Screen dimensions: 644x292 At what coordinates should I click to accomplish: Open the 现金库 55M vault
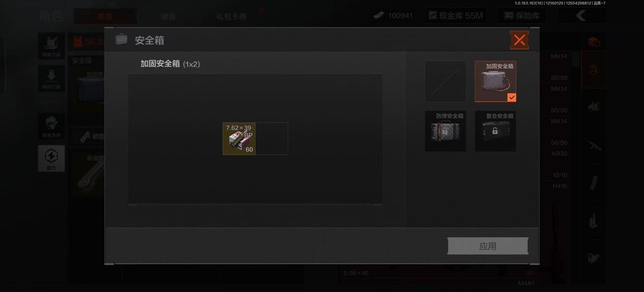pos(456,16)
